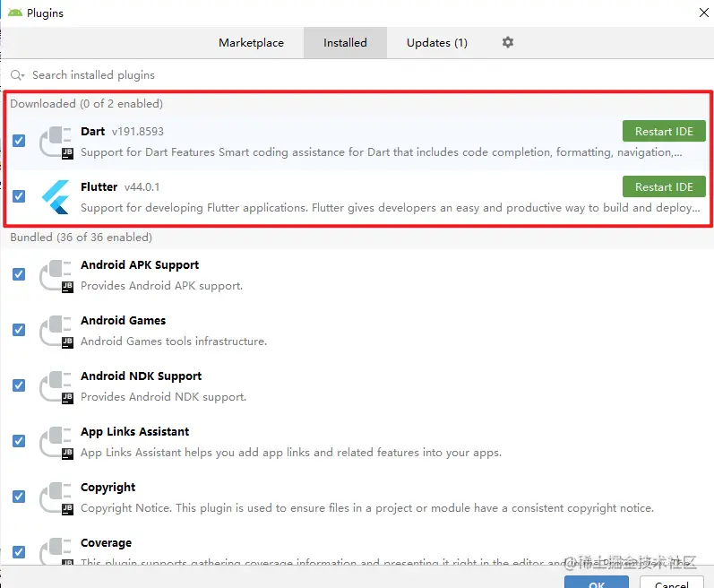Confirm with the OK button
The width and height of the screenshot is (714, 588).
coord(597,582)
